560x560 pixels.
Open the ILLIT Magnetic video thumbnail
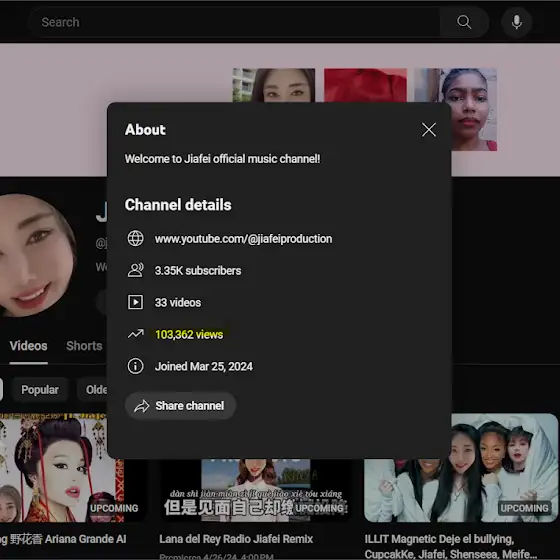(461, 468)
